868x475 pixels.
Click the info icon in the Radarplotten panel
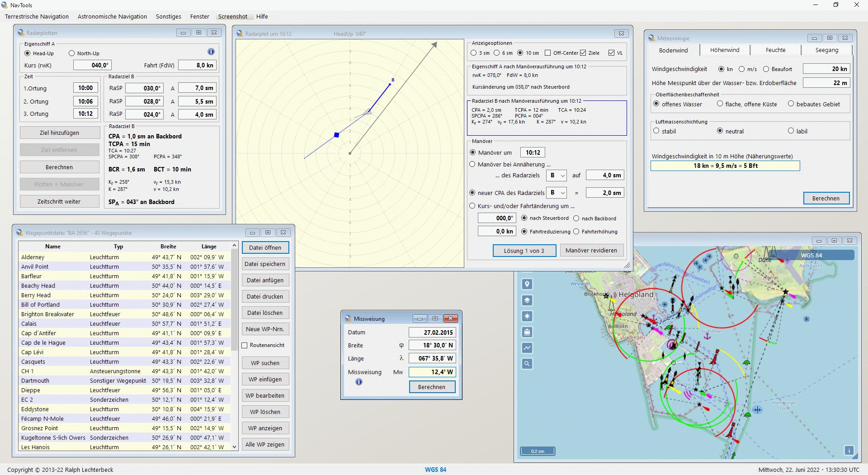coord(211,52)
